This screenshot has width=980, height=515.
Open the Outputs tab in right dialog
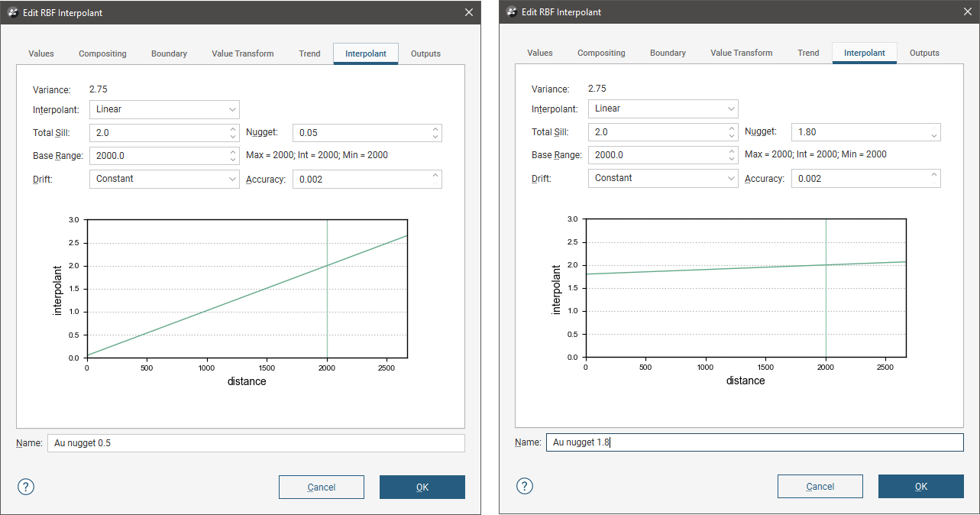[923, 53]
